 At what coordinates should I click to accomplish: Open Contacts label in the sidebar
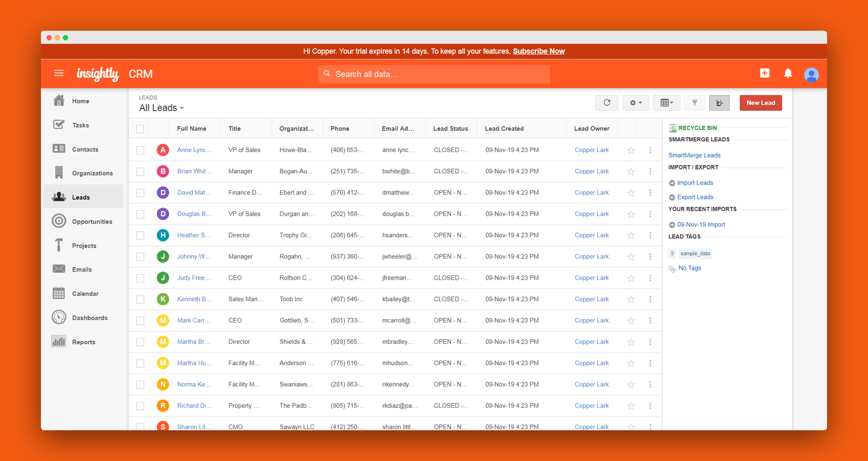point(85,149)
